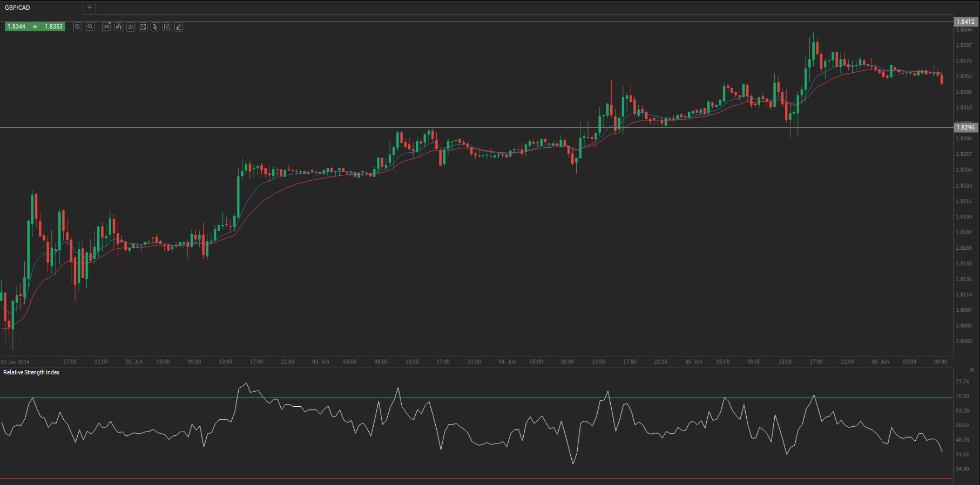
Task: Click the '04. Jun' date label
Action: click(x=507, y=362)
